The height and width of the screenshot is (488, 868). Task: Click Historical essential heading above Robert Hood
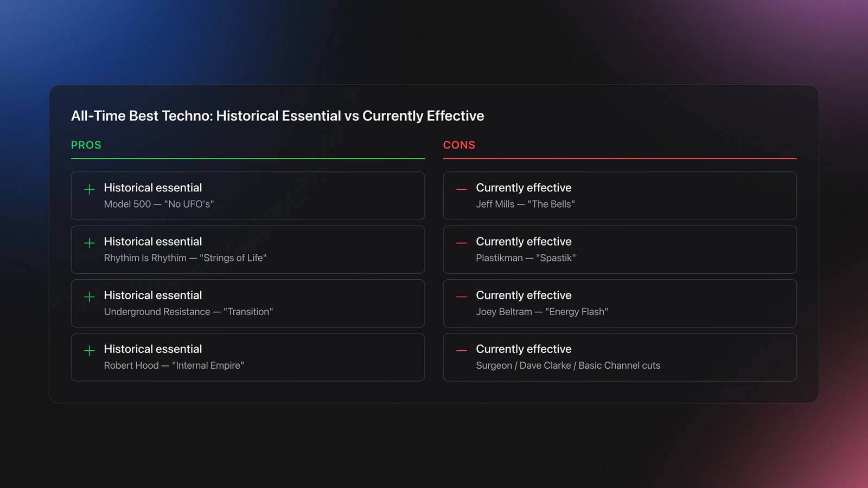[x=153, y=349]
